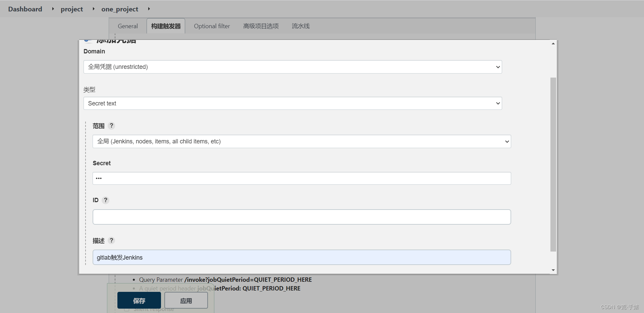The image size is (644, 313).
Task: Open help for the 描述 description field
Action: click(x=112, y=240)
